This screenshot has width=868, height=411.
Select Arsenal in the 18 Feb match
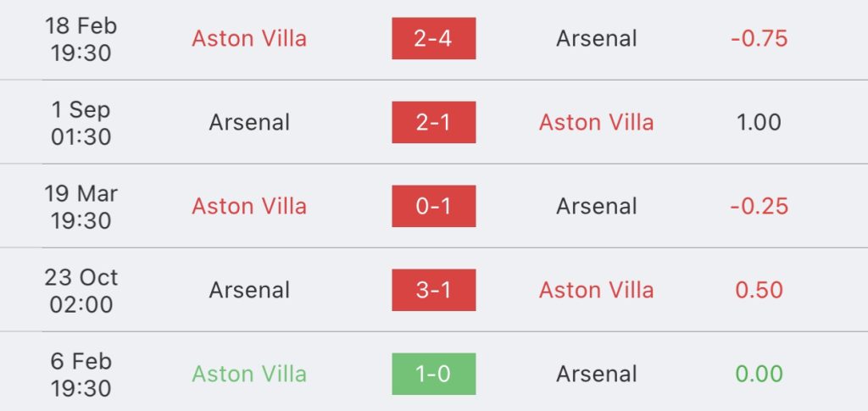point(596,39)
